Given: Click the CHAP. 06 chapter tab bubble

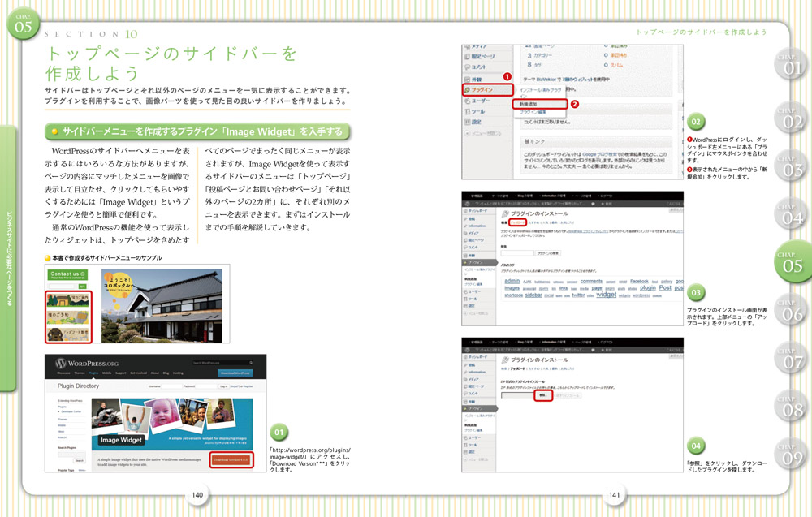Looking at the screenshot, I should click(x=793, y=311).
